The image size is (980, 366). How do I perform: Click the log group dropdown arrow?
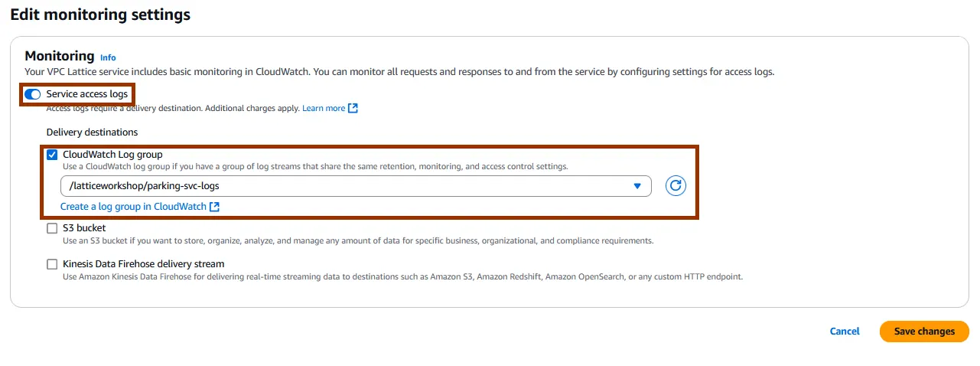pos(637,186)
